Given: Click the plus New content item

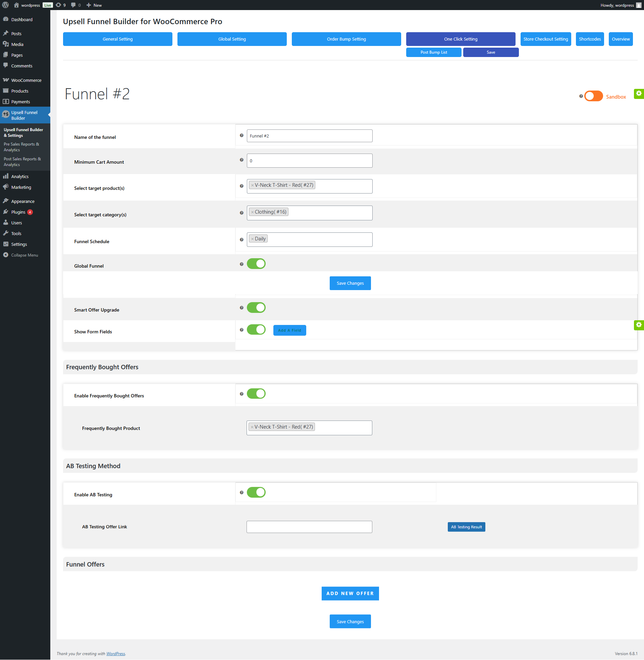Looking at the screenshot, I should [x=94, y=5].
